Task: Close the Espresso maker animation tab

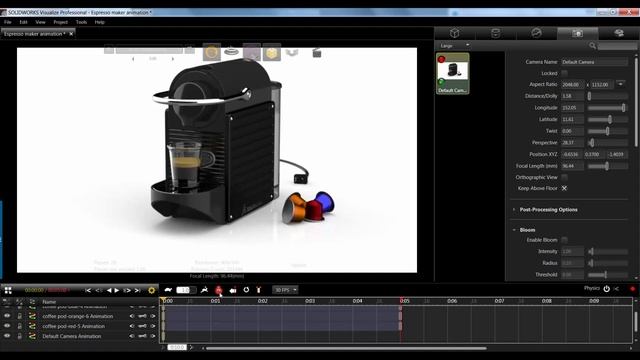Action: (x=71, y=34)
